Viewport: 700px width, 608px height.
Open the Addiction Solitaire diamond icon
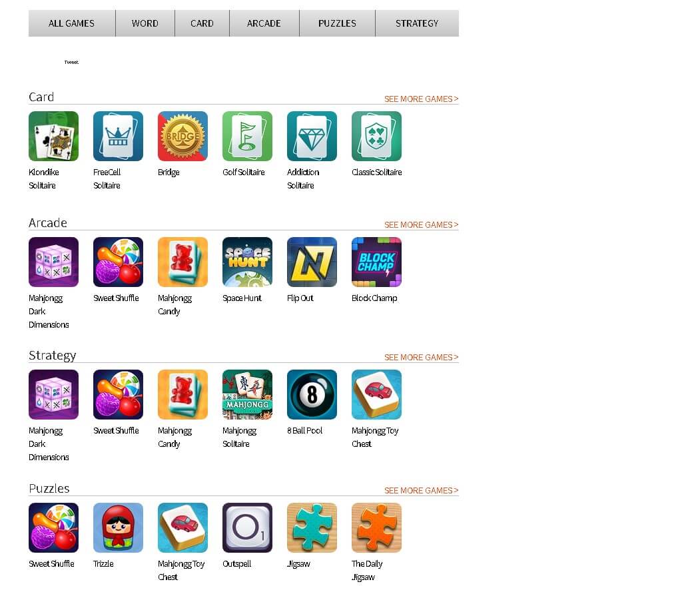[312, 136]
